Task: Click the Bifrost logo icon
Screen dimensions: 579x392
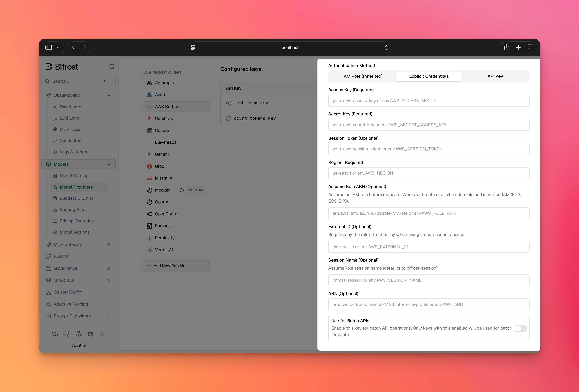Action: coord(49,67)
